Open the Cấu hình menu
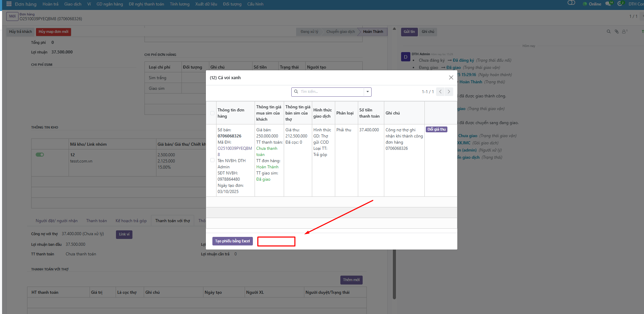 coord(255,4)
